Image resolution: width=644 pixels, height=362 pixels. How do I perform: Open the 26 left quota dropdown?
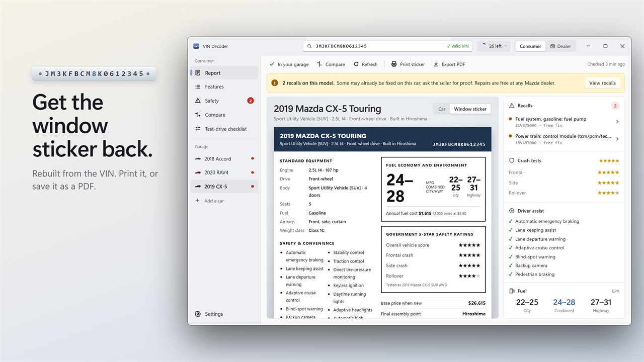[x=494, y=46]
